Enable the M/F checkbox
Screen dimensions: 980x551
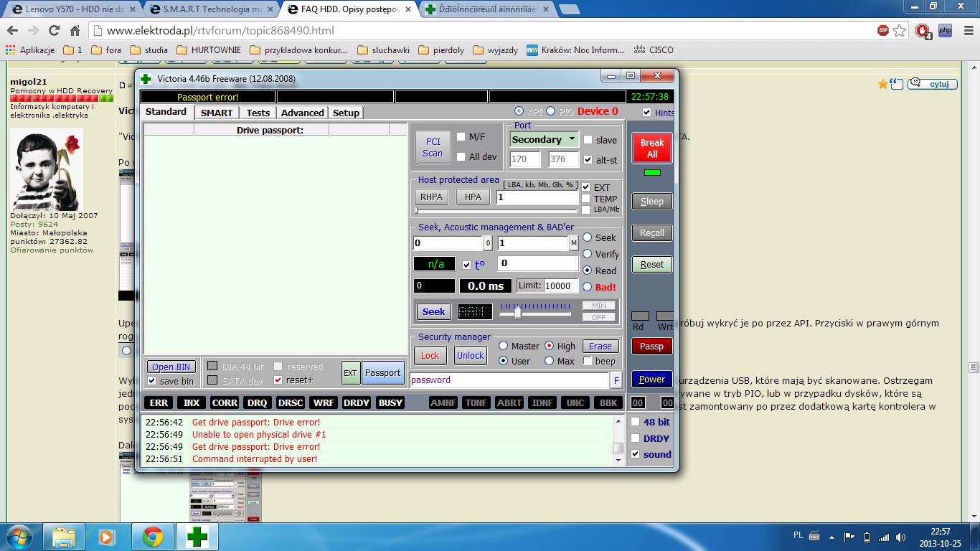461,136
